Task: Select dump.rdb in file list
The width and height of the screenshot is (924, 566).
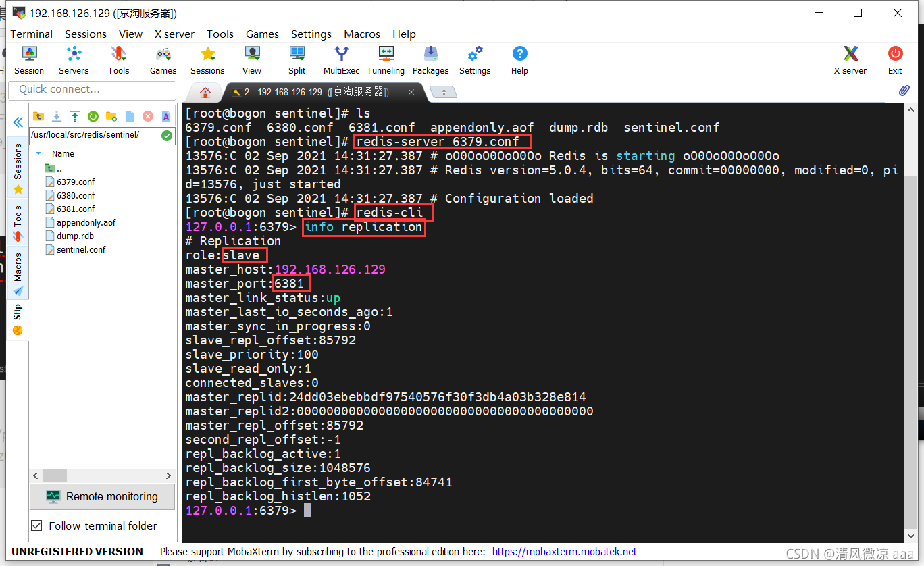Action: (69, 236)
